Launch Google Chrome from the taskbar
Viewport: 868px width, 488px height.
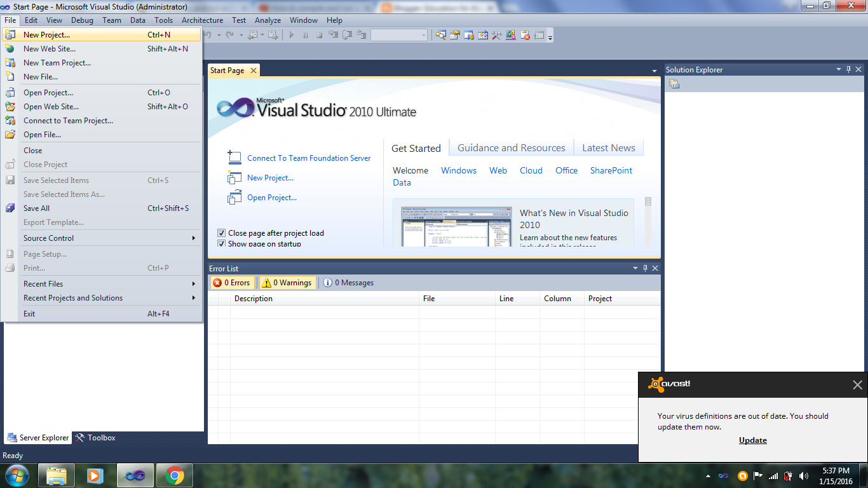pos(174,475)
